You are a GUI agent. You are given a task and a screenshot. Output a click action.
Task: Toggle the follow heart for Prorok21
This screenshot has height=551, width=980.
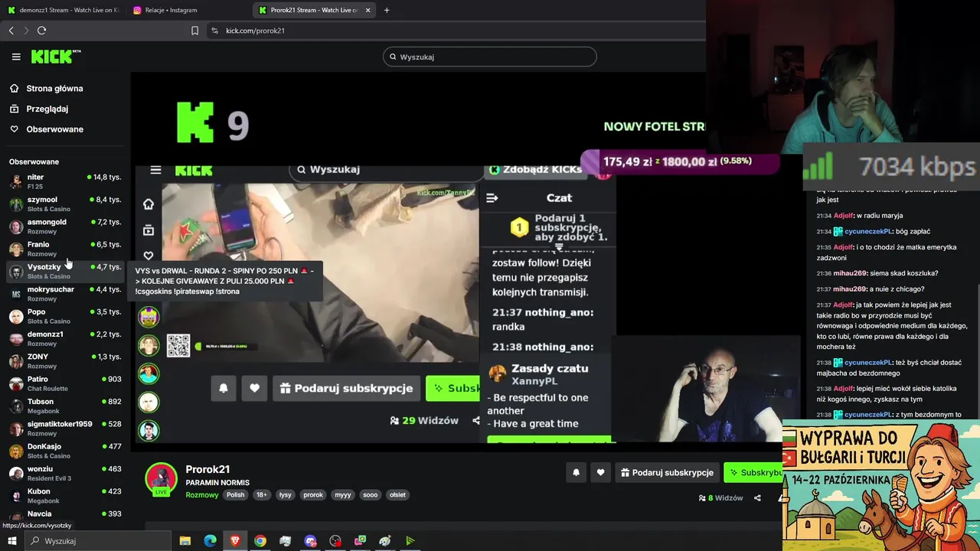click(600, 473)
